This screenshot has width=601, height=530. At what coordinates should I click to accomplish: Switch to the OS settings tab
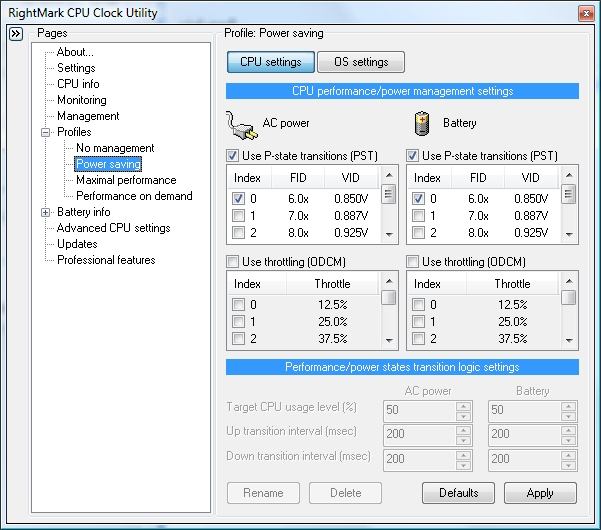[361, 62]
